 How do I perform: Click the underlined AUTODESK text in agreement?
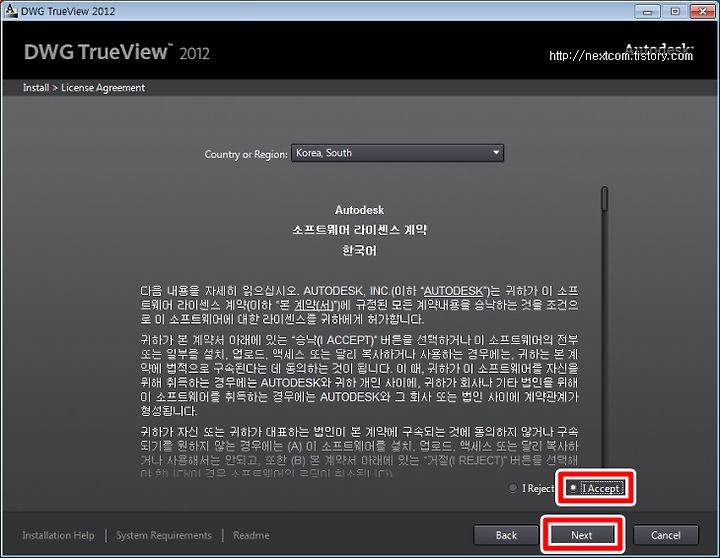point(453,291)
